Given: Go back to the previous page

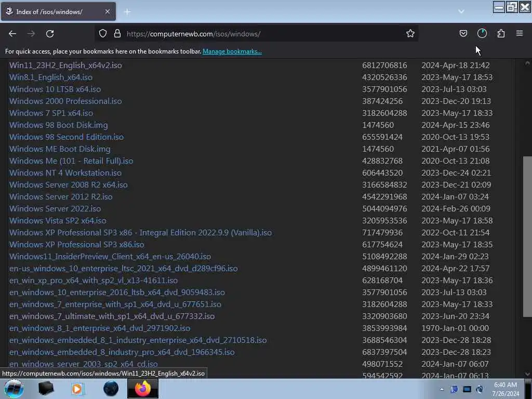Looking at the screenshot, I should (12, 34).
